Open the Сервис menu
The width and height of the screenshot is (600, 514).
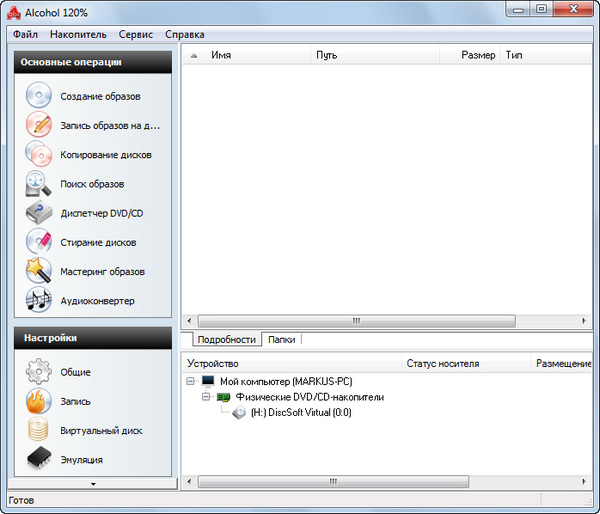(x=135, y=34)
